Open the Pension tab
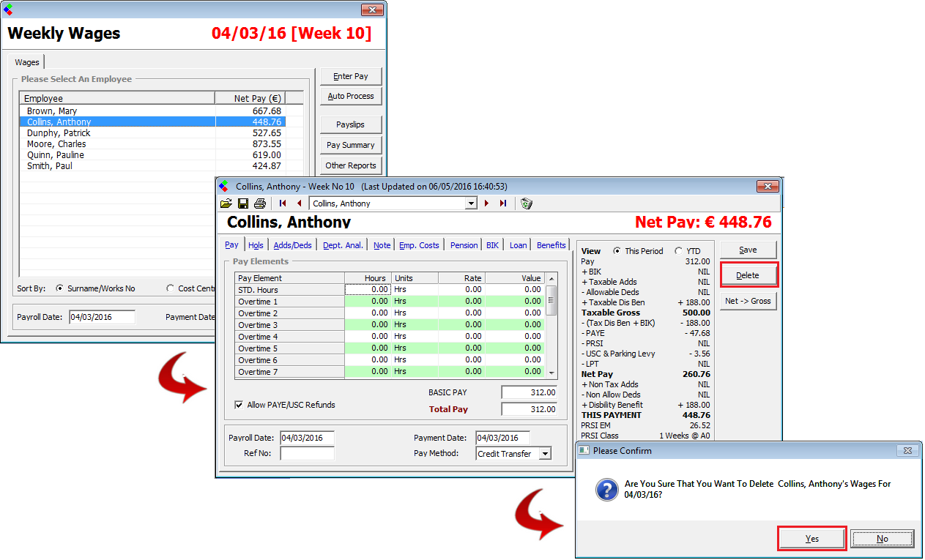Image resolution: width=925 pixels, height=560 pixels. (464, 245)
